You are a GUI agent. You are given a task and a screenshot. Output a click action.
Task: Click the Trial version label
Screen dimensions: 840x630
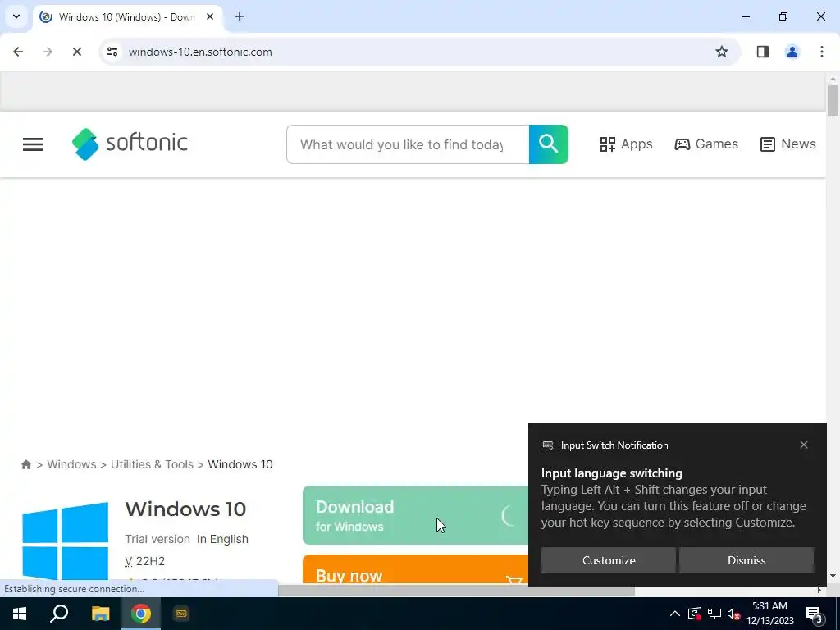157,539
